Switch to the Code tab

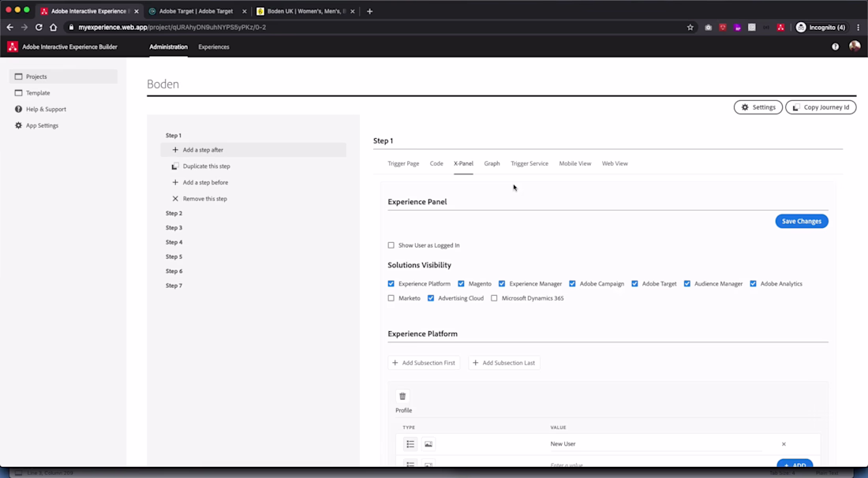pyautogui.click(x=436, y=164)
